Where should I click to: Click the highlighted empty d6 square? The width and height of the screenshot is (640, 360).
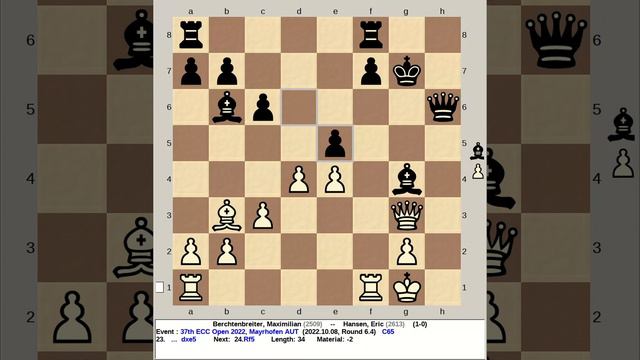point(299,107)
